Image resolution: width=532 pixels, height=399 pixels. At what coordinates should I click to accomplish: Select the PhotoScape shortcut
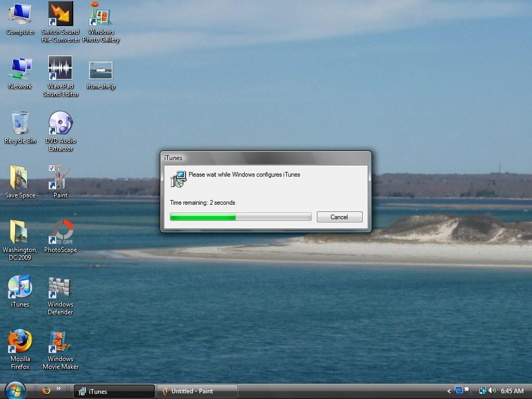click(x=60, y=236)
